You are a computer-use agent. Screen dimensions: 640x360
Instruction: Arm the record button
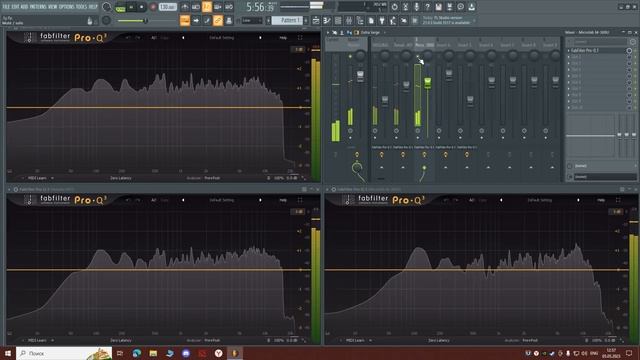coord(153,7)
